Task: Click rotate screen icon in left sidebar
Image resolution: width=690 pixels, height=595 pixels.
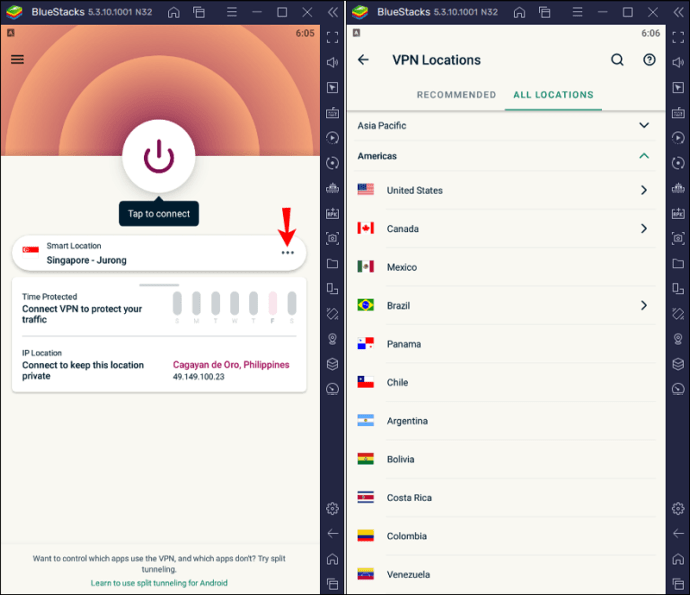Action: tap(332, 314)
